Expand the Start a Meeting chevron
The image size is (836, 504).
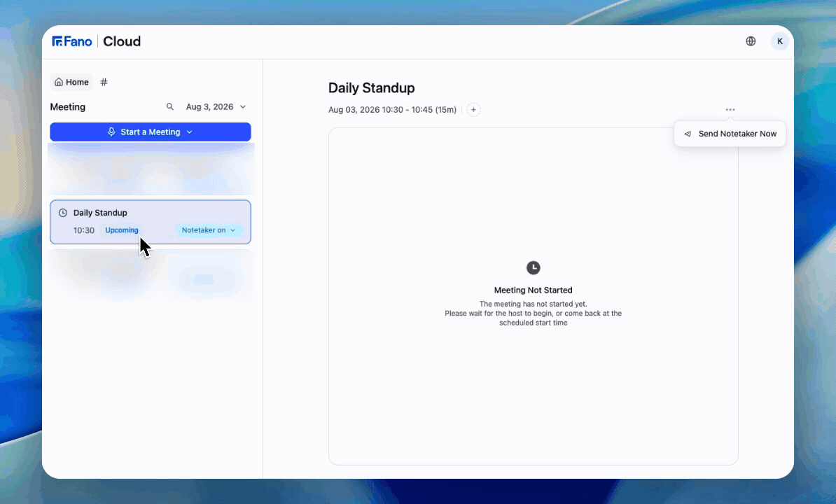point(189,132)
